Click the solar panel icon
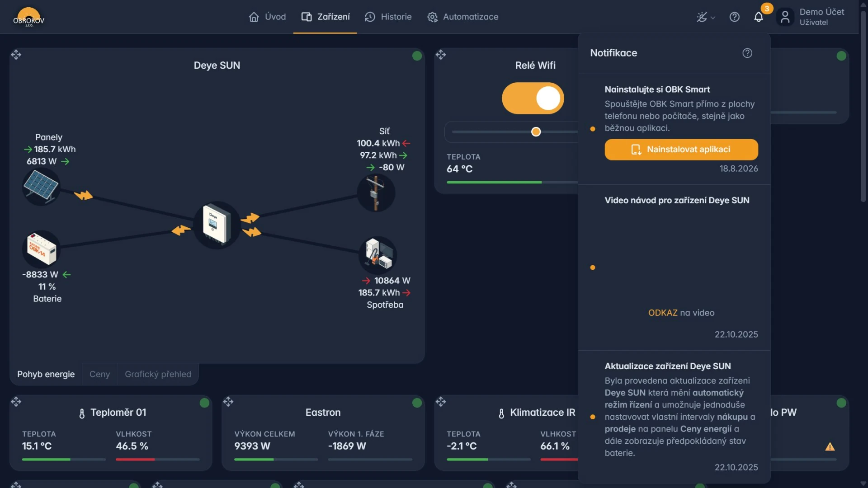 tap(41, 187)
